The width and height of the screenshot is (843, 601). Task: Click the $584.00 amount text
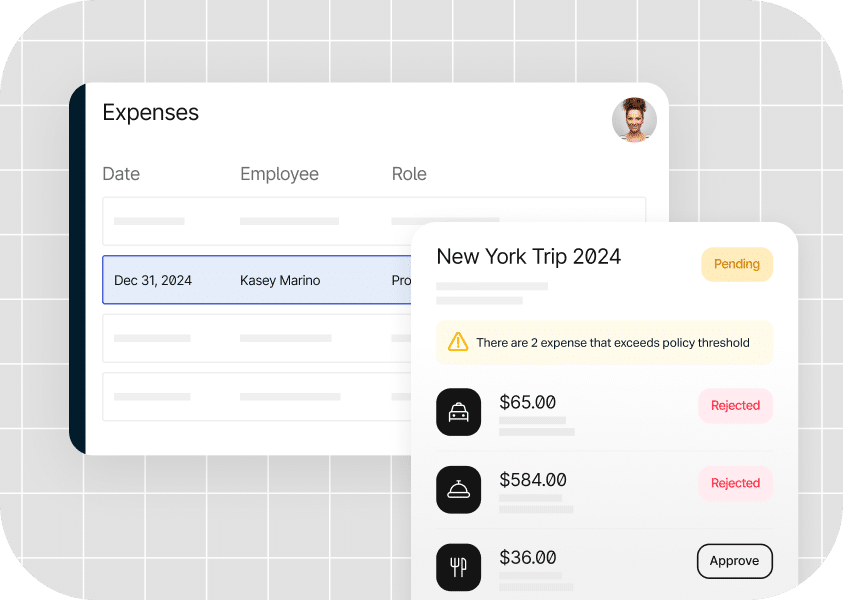tap(533, 480)
